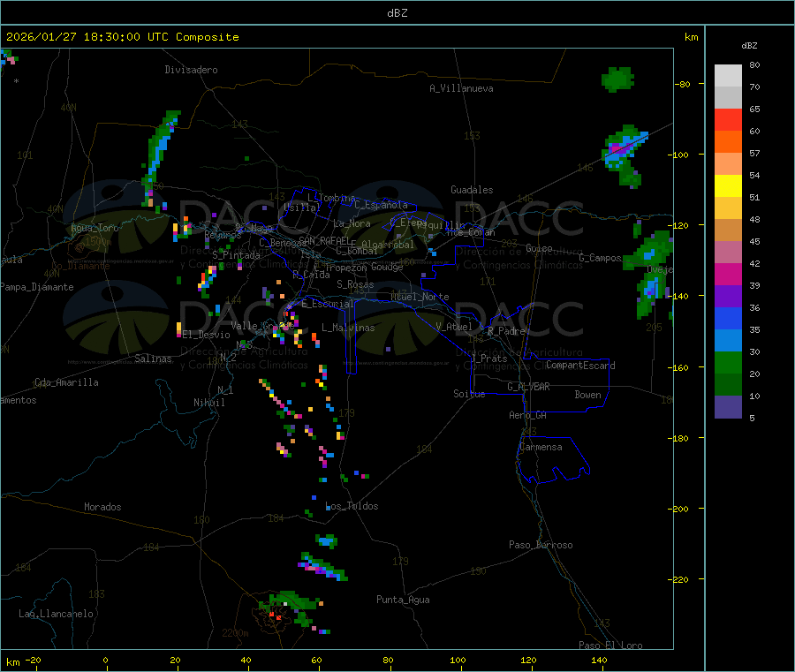Click the CompantEscard label

[x=580, y=366]
